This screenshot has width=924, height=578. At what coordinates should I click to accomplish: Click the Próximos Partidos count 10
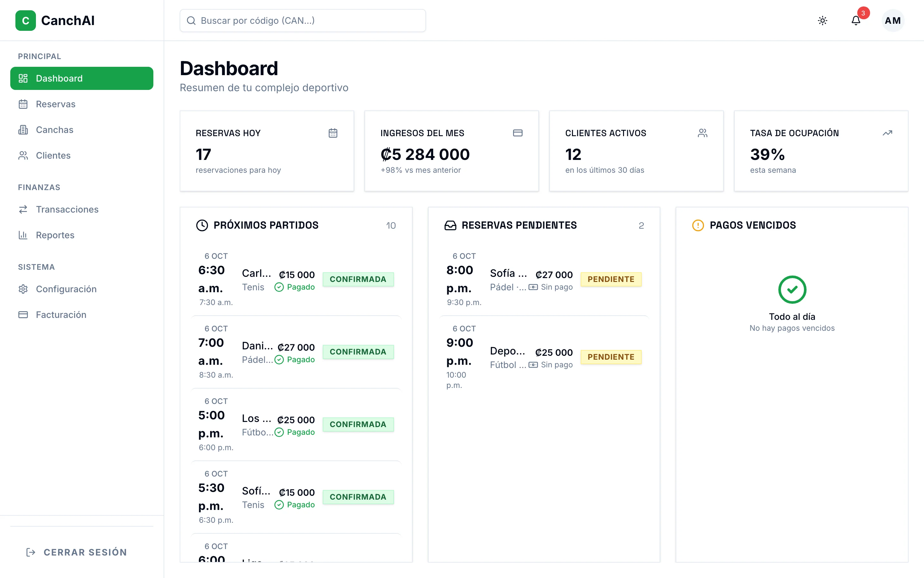(391, 225)
